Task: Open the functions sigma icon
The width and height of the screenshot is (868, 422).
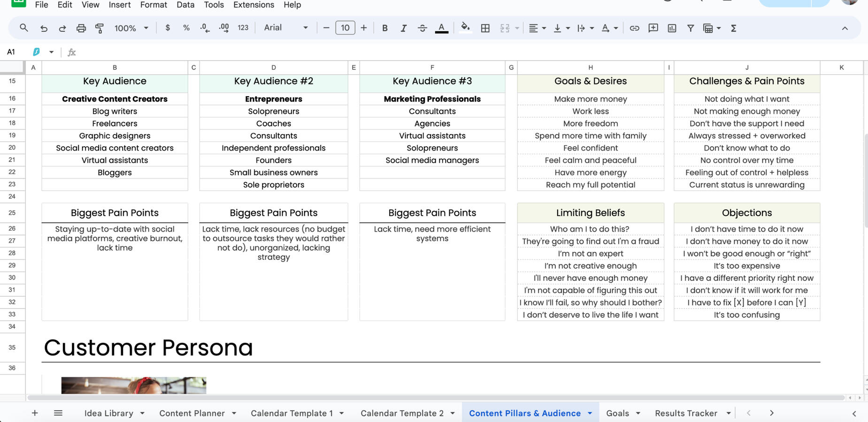Action: coord(733,28)
